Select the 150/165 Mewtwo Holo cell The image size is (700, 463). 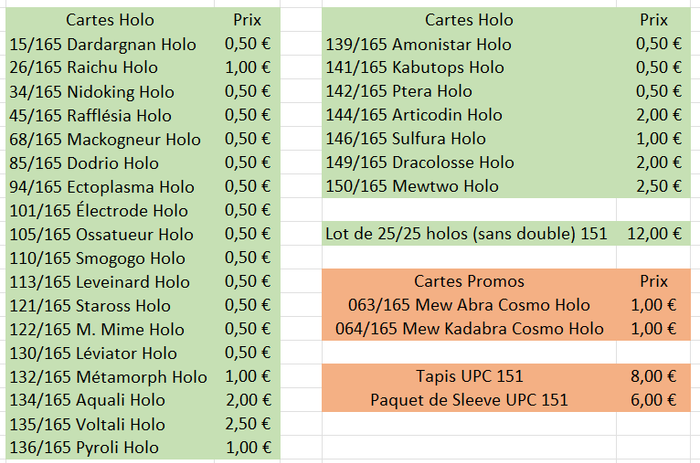(x=413, y=186)
